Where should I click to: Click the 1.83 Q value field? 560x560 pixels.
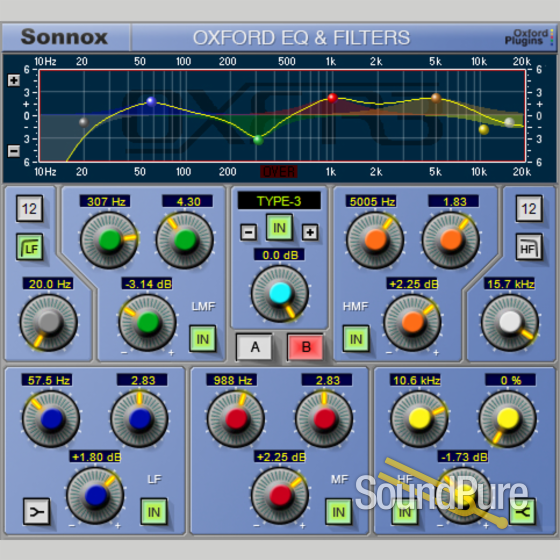pos(454,201)
